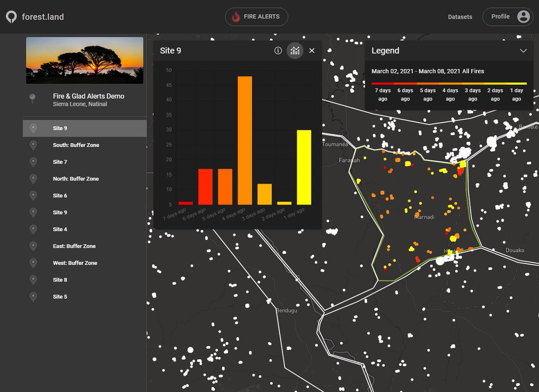The height and width of the screenshot is (392, 539).
Task: Toggle the Fire Alerts mode
Action: tap(256, 17)
